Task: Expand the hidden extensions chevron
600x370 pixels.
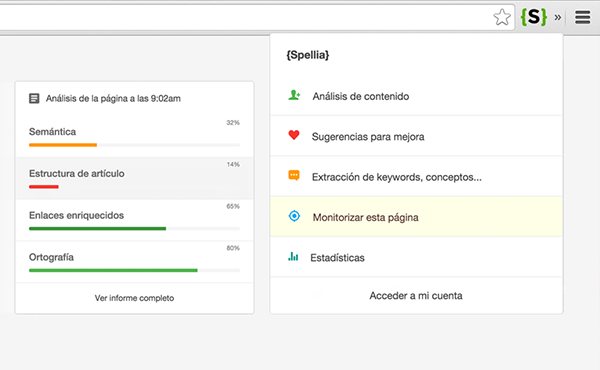Action: tap(558, 18)
